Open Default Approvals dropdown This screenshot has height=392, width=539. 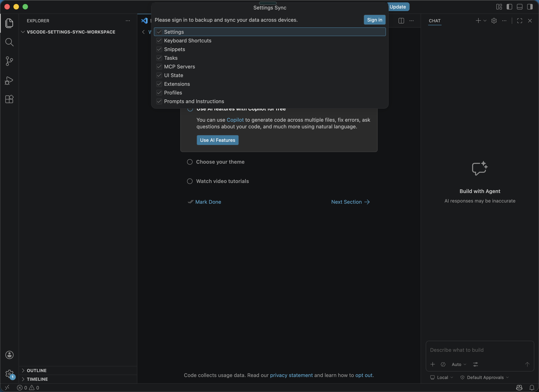coord(485,378)
